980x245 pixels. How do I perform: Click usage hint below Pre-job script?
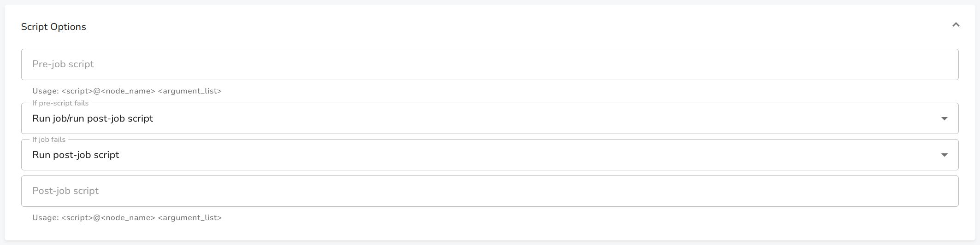tap(127, 91)
